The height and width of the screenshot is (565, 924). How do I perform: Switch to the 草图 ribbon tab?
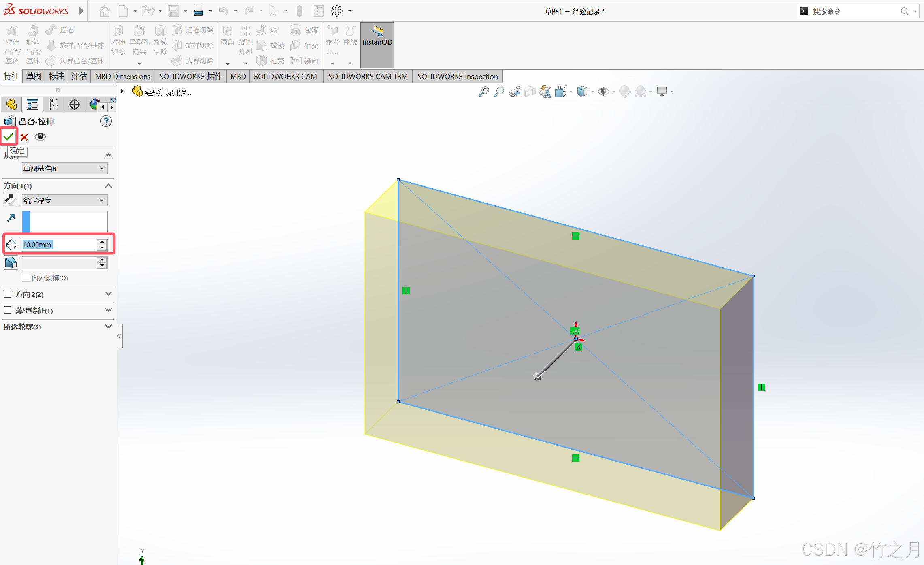[x=34, y=76]
